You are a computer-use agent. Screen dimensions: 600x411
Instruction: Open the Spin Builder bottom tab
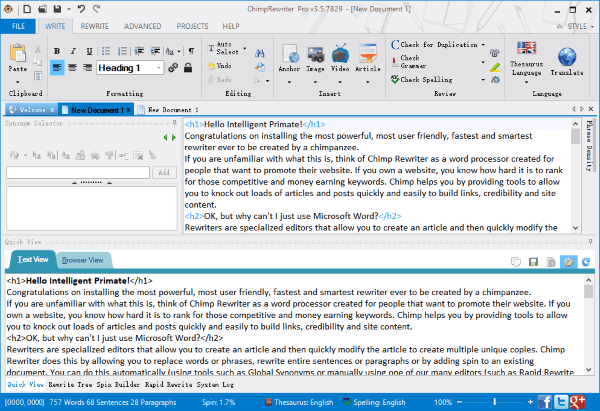click(118, 384)
